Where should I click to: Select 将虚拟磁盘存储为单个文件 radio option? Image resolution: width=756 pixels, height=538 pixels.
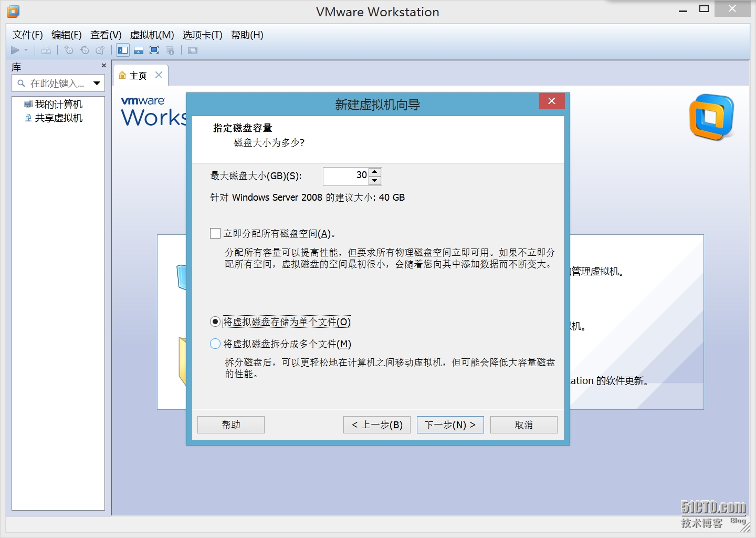click(x=215, y=322)
